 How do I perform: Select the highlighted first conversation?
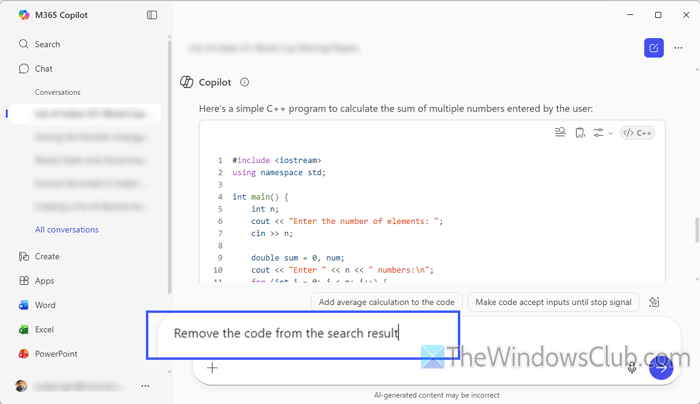pos(85,114)
